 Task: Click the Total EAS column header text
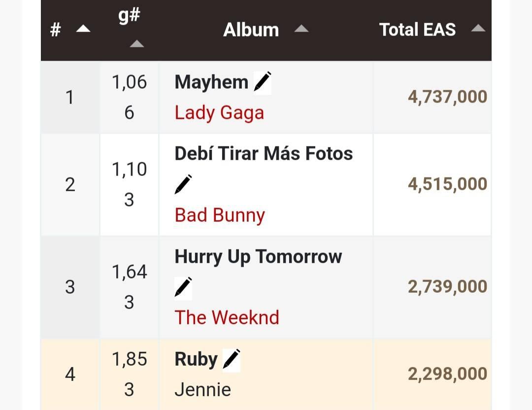pyautogui.click(x=417, y=30)
